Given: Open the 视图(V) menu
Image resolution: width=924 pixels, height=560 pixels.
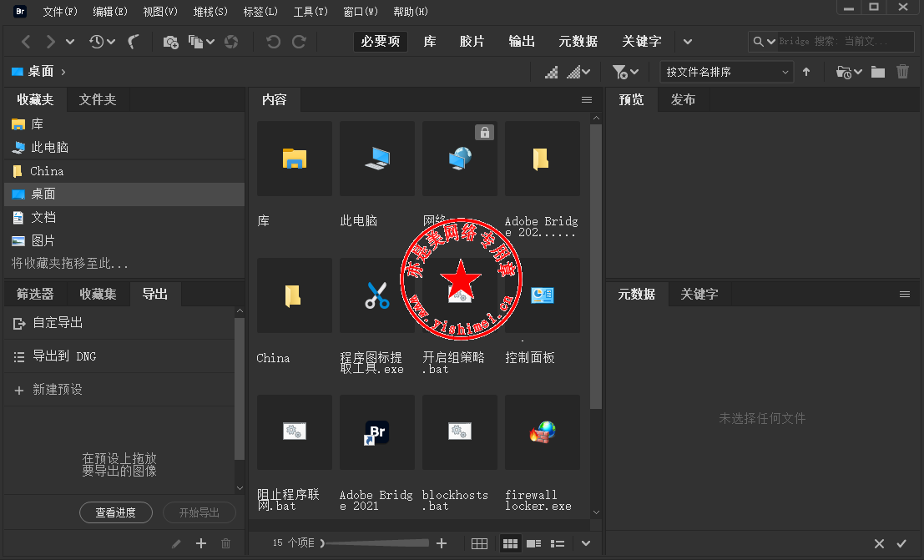Looking at the screenshot, I should [x=160, y=11].
